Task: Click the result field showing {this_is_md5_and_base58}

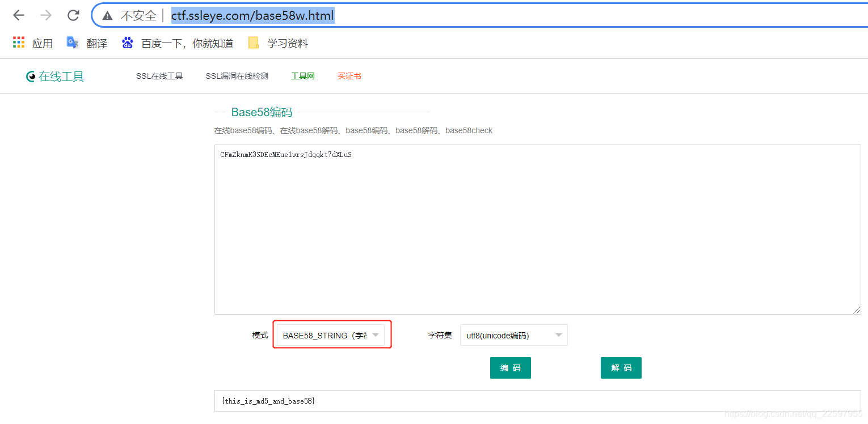Action: [537, 401]
